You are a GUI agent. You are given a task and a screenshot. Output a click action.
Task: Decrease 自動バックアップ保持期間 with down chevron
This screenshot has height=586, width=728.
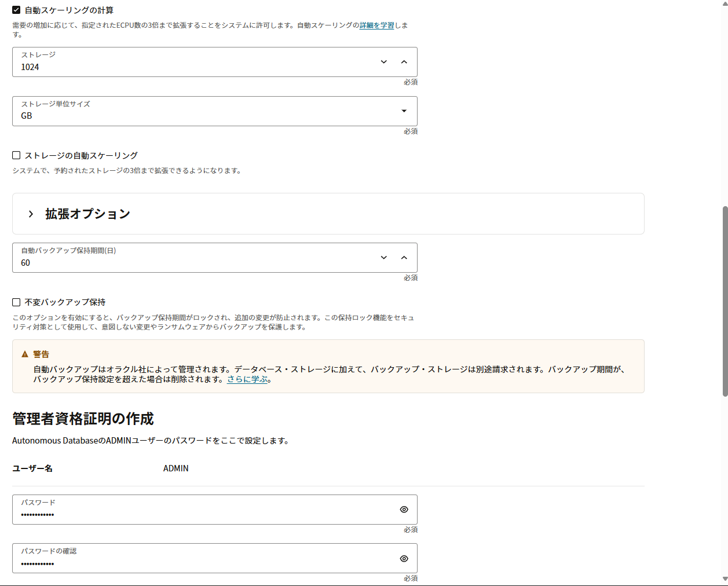(x=383, y=258)
